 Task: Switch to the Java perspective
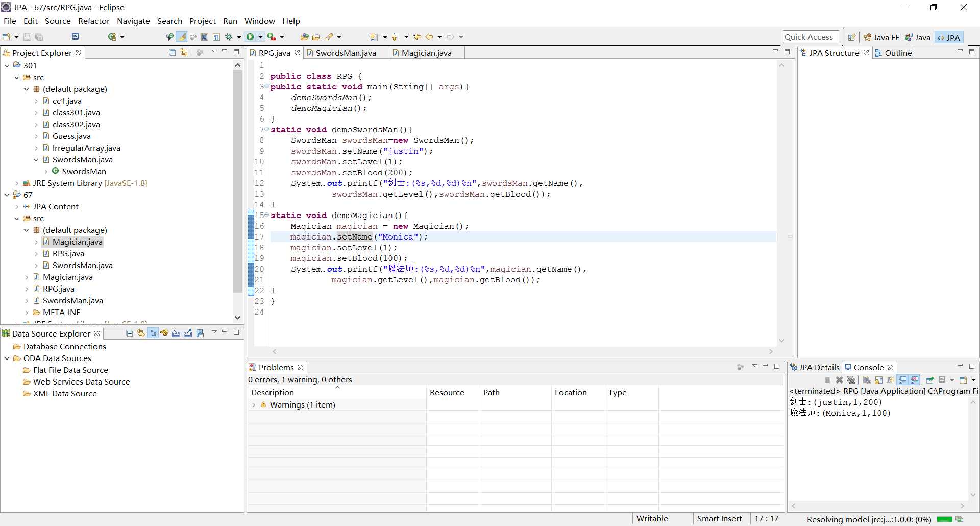[x=918, y=37]
